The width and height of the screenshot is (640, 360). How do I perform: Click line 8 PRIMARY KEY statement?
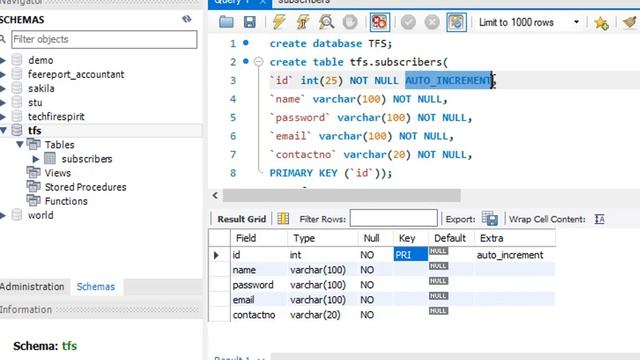[x=331, y=173]
